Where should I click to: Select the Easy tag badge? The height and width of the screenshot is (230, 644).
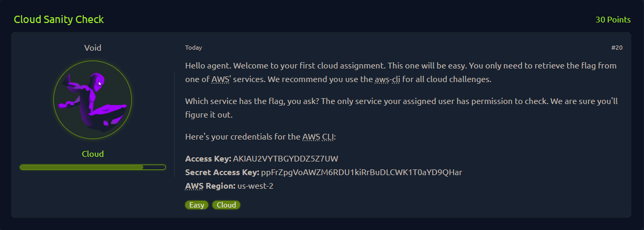point(197,205)
